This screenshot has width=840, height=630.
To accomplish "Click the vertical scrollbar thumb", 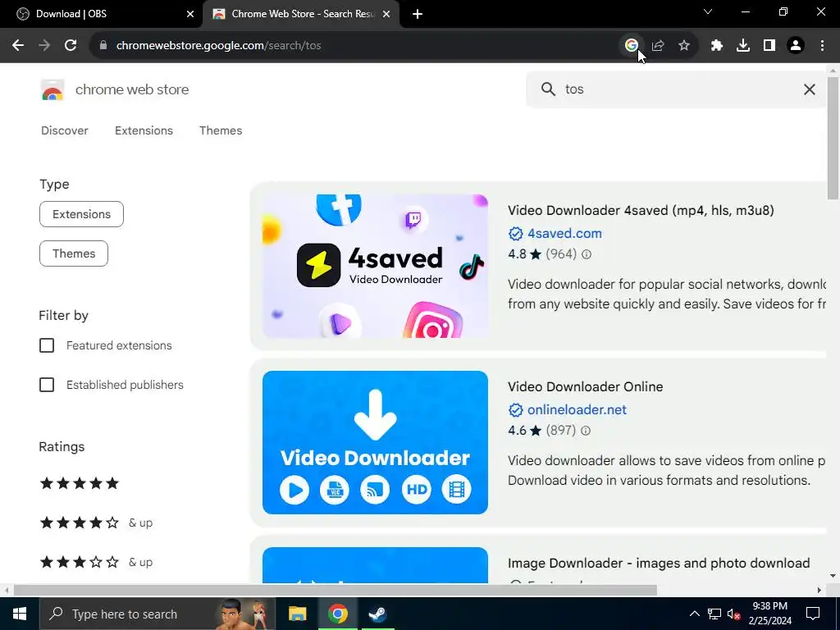I will point(833,138).
